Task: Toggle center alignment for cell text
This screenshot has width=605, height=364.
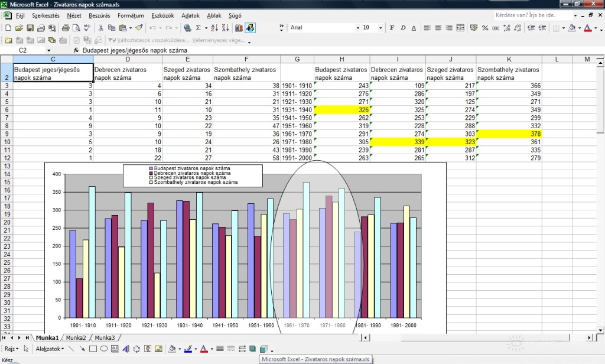Action: 438,28
